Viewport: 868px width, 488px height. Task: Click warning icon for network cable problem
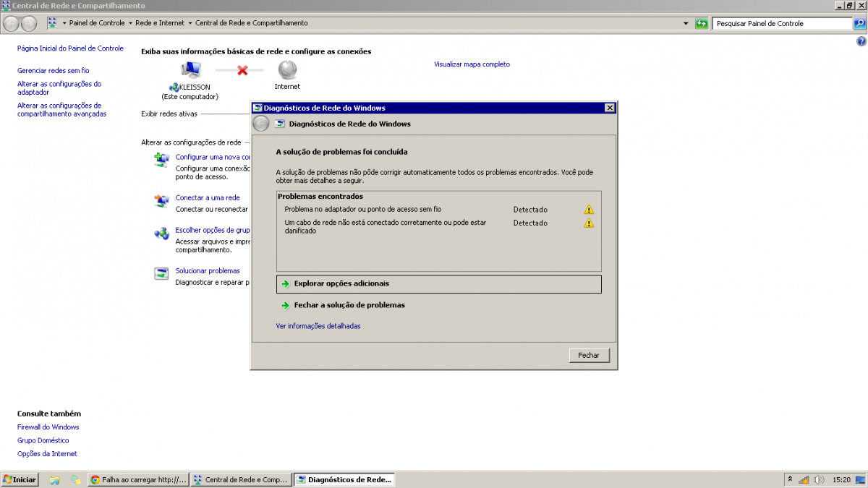coord(589,223)
